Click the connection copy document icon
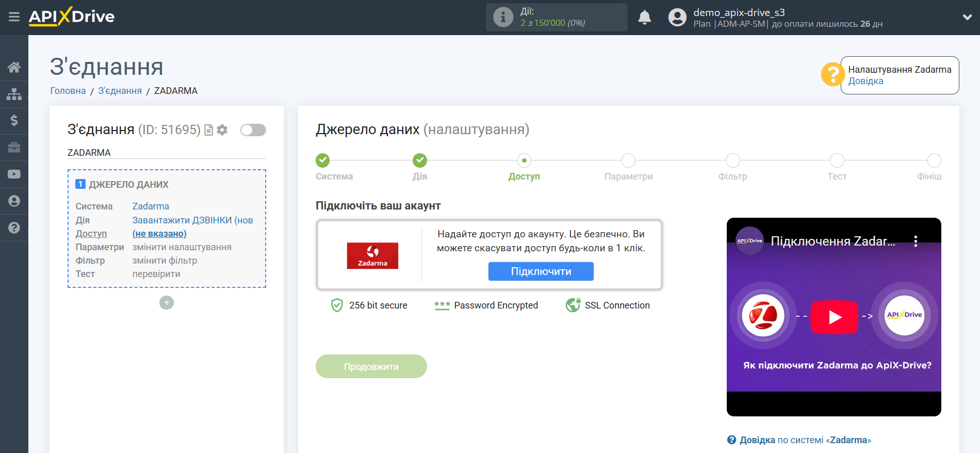 pos(209,130)
